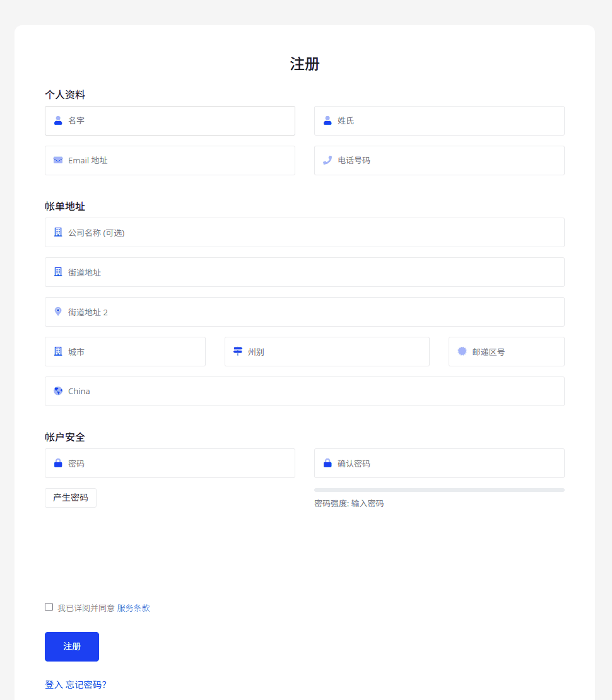Screen dimensions: 612x700
Task: Click the password strength progress bar
Action: (439, 490)
